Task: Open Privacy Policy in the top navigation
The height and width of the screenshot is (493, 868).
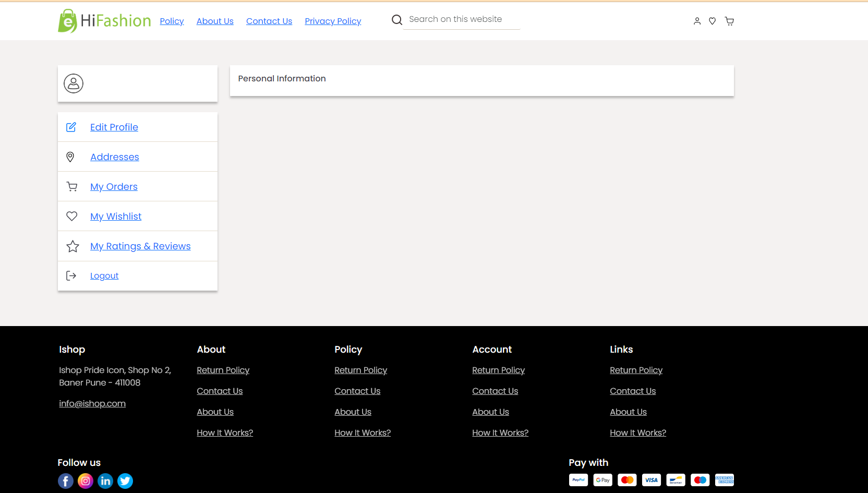Action: point(333,21)
